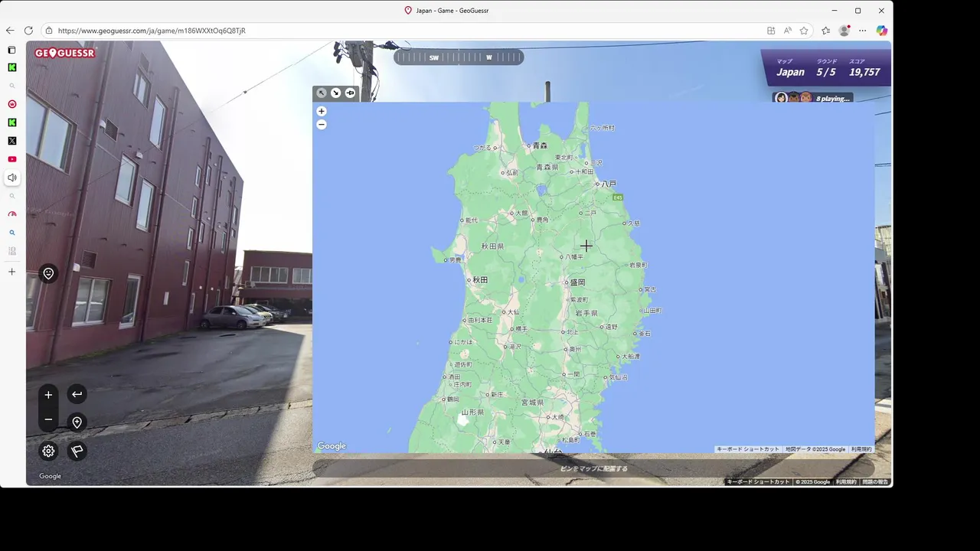
Task: Click the Japan map name in status panel
Action: click(x=790, y=72)
